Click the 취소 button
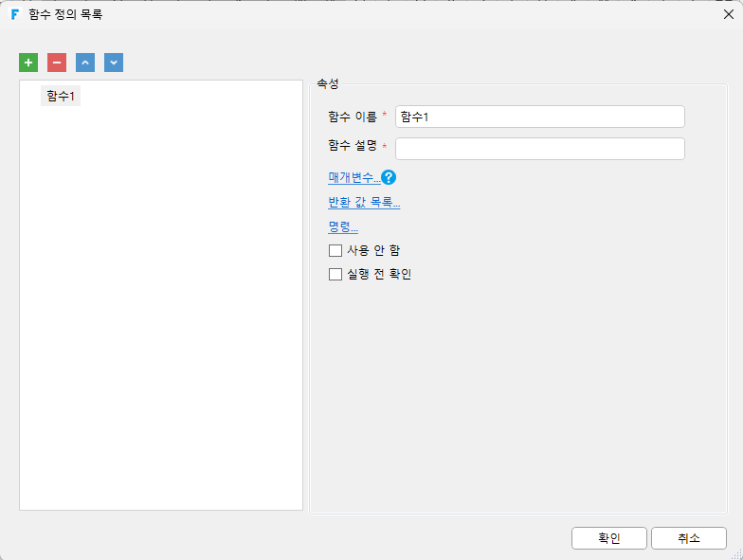Screen dimensions: 743x560 click(688, 538)
